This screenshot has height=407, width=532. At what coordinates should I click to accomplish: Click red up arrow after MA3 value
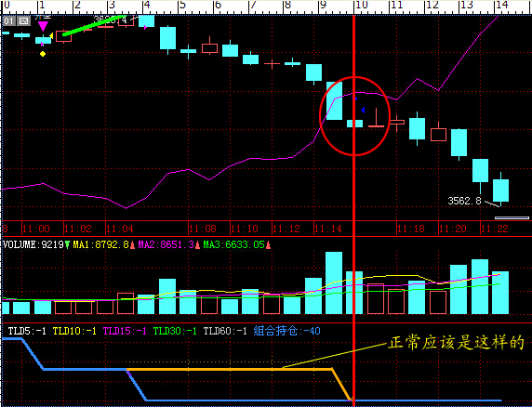pyautogui.click(x=269, y=244)
